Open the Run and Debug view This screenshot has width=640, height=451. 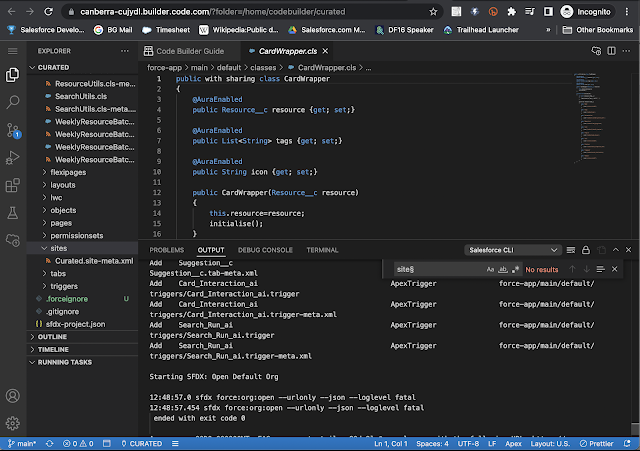tap(13, 158)
